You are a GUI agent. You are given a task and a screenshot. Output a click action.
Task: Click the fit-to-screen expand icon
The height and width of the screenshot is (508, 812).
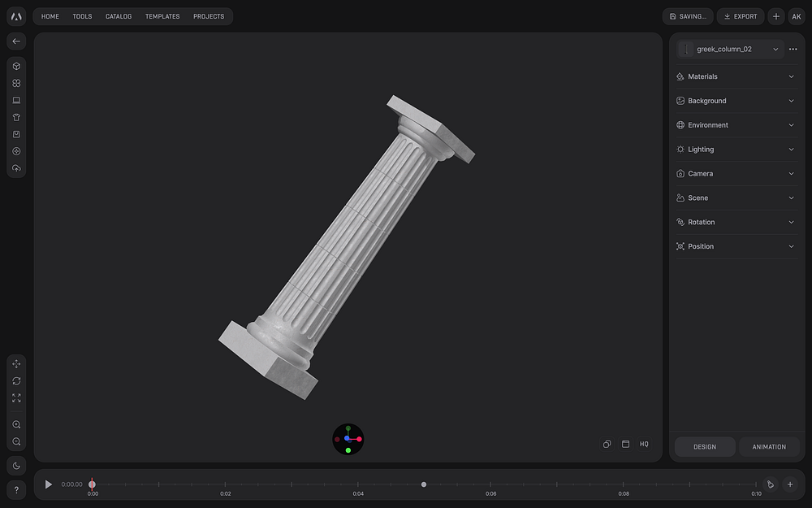16,398
